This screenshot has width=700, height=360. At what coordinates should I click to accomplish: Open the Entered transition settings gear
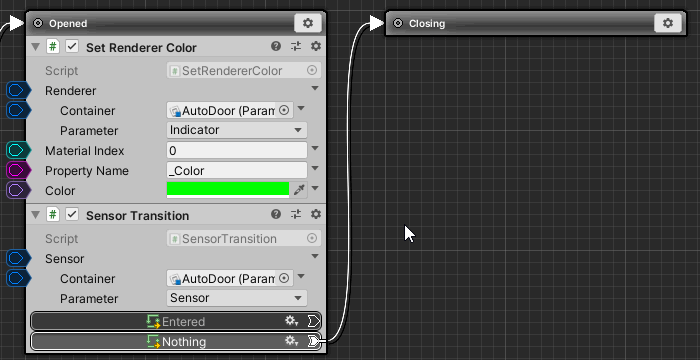[x=292, y=321]
